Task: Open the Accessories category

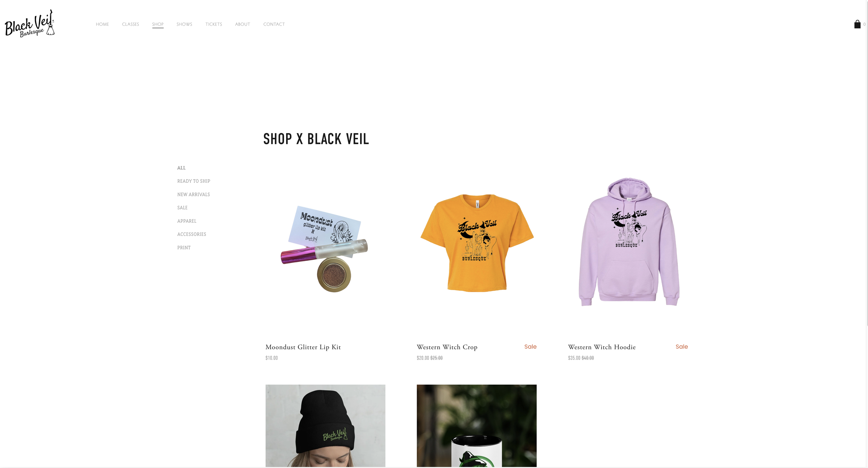Action: pyautogui.click(x=192, y=234)
